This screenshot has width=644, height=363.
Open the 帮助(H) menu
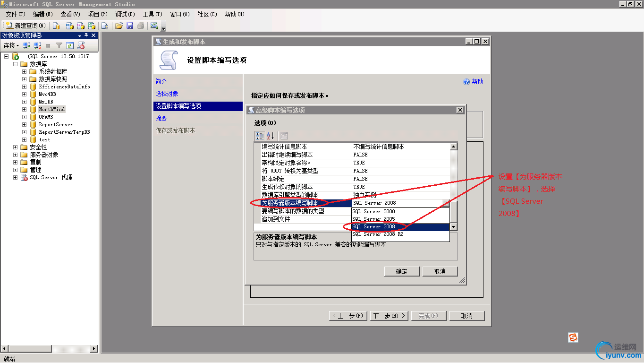click(235, 14)
